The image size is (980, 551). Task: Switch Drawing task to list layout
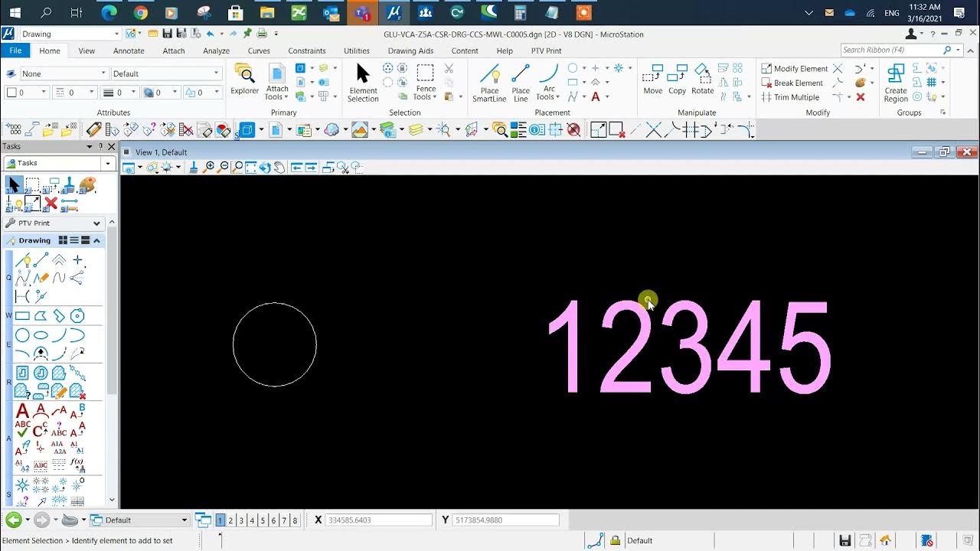tap(74, 240)
